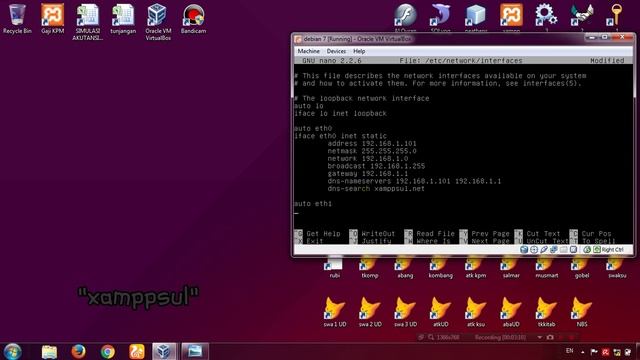
Task: Select the SIMULASI AKUTANSI spreadsheet icon
Action: tap(88, 22)
